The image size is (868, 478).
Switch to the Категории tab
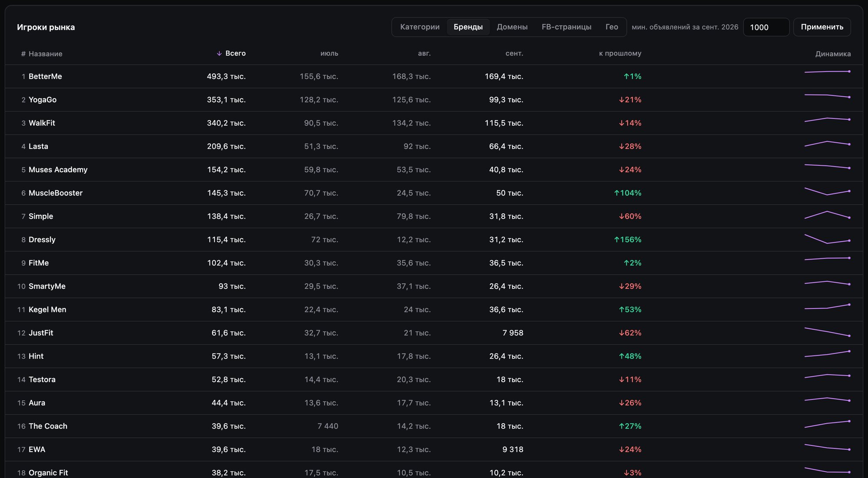tap(420, 27)
